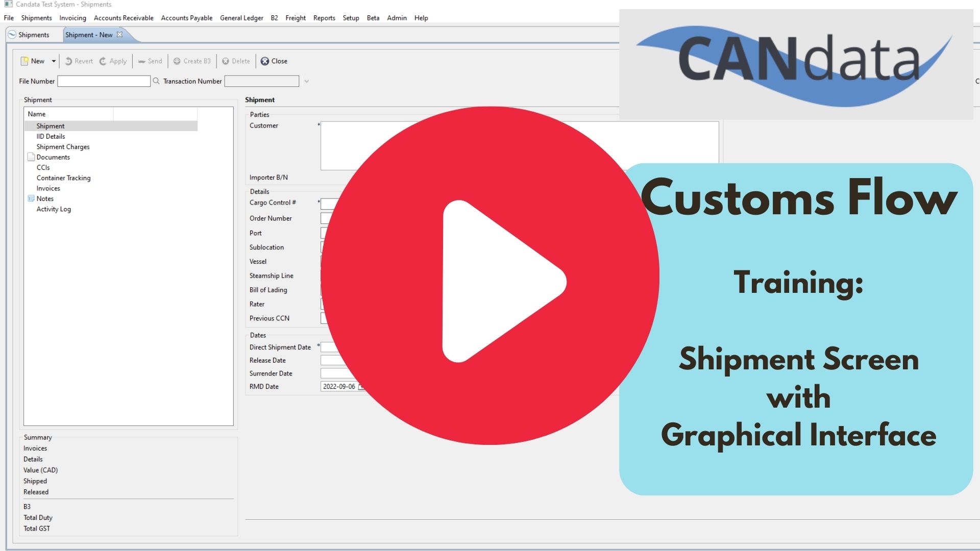The image size is (980, 551).
Task: Select Container Tracking tree item
Action: pyautogui.click(x=63, y=178)
